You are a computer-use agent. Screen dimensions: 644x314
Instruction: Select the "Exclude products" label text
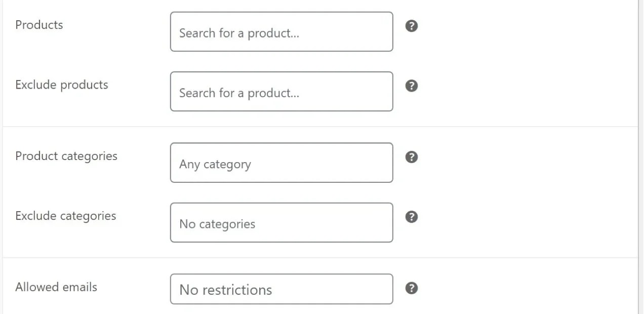[x=62, y=85]
